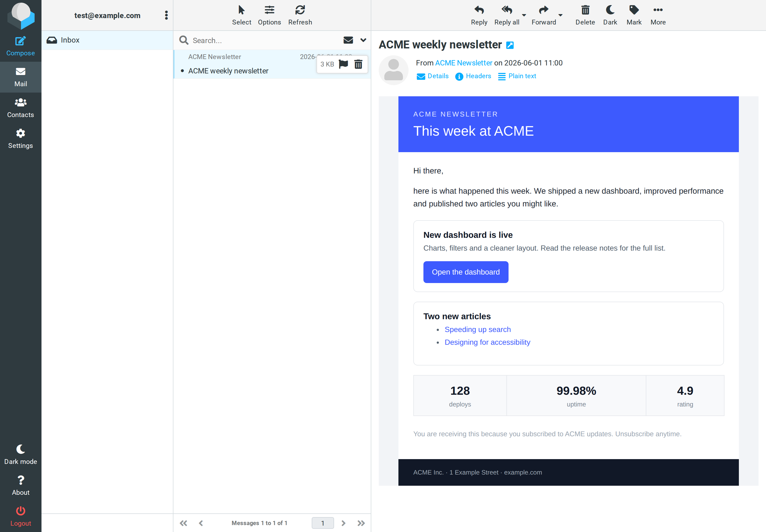The image size is (766, 532).
Task: Click the Compose icon in sidebar
Action: click(20, 46)
